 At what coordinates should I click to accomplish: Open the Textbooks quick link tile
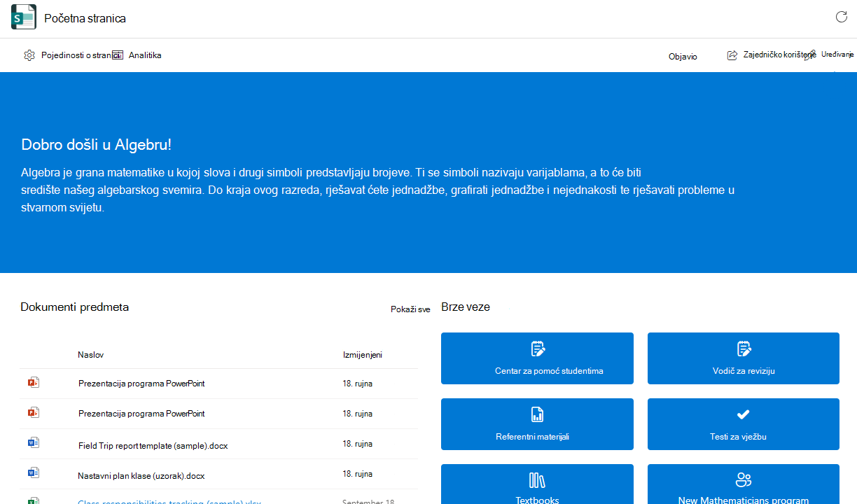(x=537, y=484)
